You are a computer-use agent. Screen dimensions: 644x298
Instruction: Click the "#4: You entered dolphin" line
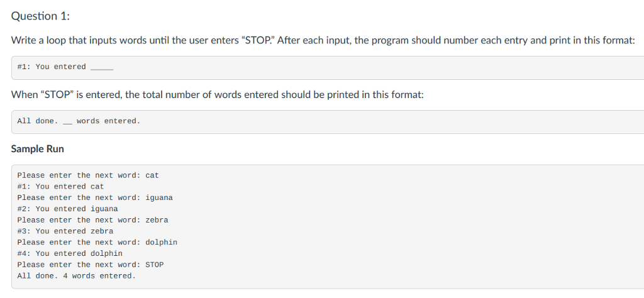(69, 253)
